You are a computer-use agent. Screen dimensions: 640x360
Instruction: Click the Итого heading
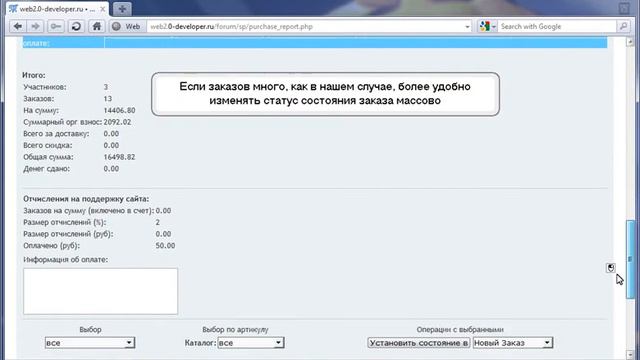point(34,76)
